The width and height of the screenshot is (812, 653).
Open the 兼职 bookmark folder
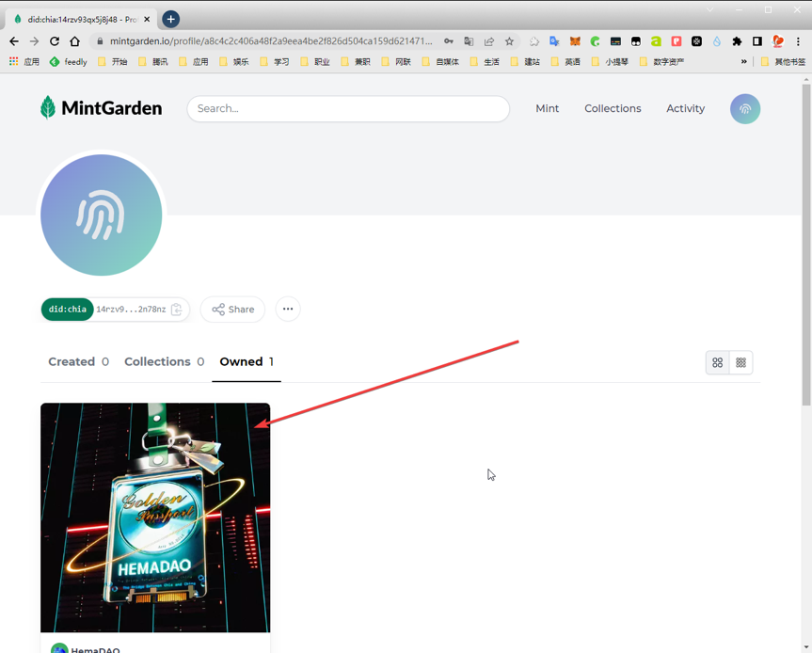pos(356,61)
